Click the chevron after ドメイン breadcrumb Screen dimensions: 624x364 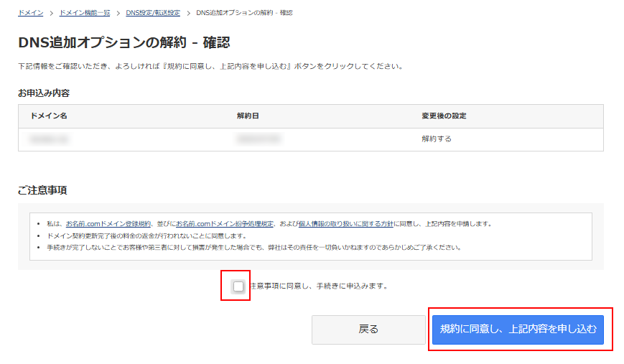52,13
